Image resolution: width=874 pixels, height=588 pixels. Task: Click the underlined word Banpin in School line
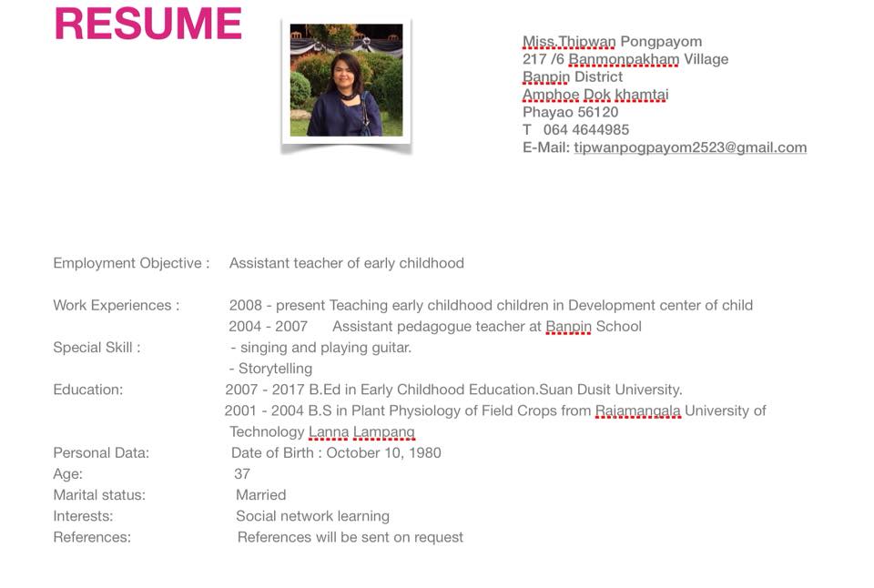[x=568, y=326]
